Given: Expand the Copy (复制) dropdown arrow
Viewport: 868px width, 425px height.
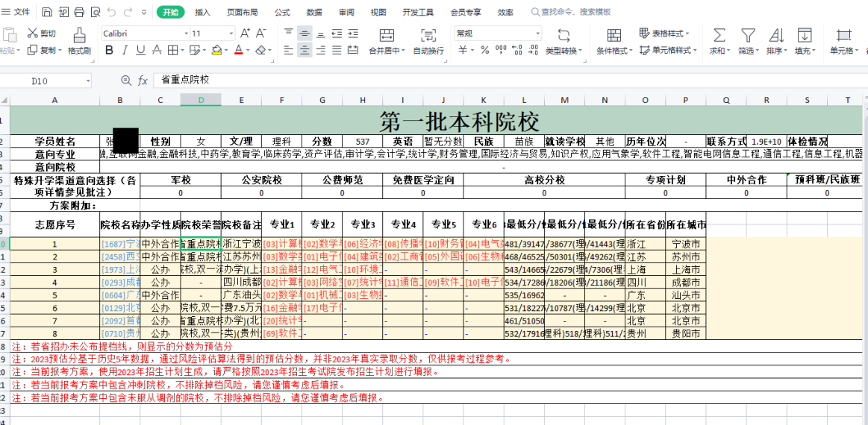Looking at the screenshot, I should (59, 51).
